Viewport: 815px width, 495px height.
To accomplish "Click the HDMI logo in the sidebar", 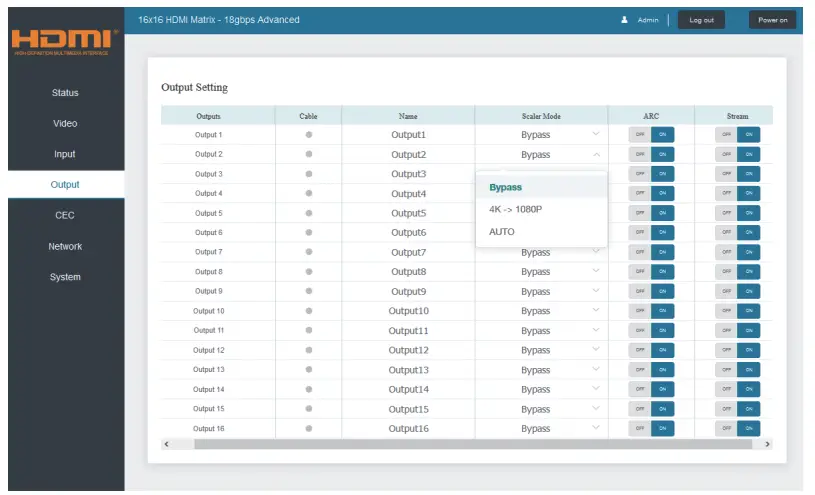I will tap(65, 42).
